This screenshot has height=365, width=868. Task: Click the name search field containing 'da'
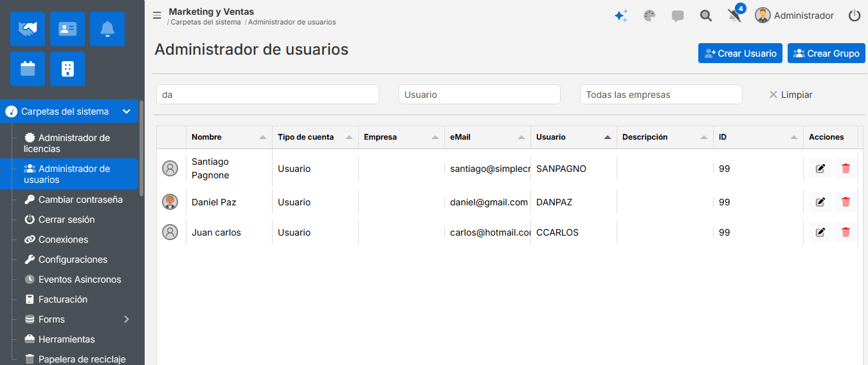[x=267, y=95]
